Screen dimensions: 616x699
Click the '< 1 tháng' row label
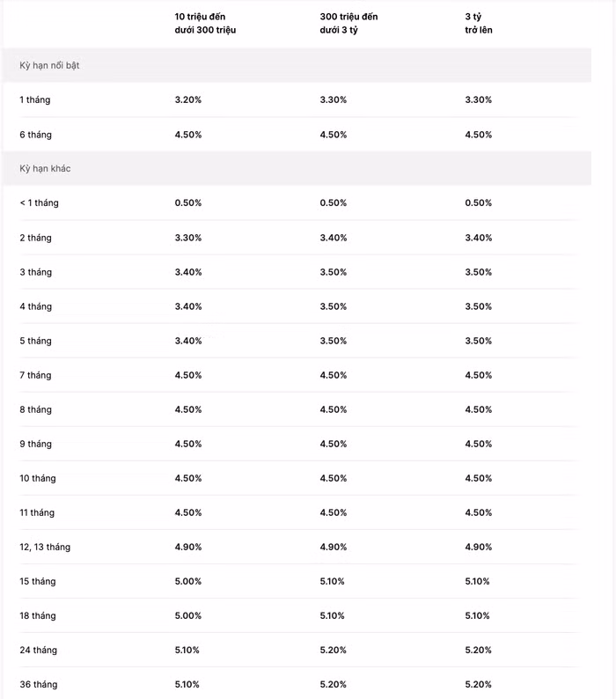[39, 202]
